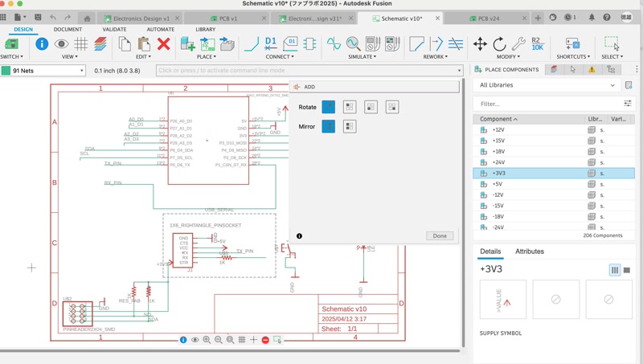643x364 pixels.
Task: Click the R2 10K Value tool
Action: coord(538,43)
